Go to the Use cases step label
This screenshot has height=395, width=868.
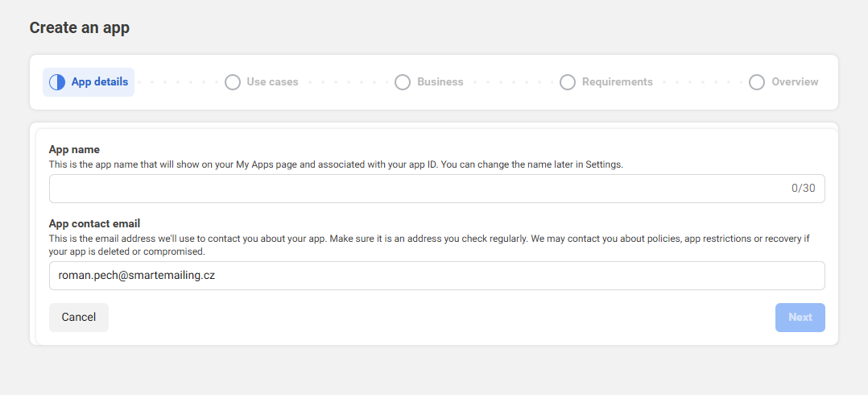click(x=272, y=82)
